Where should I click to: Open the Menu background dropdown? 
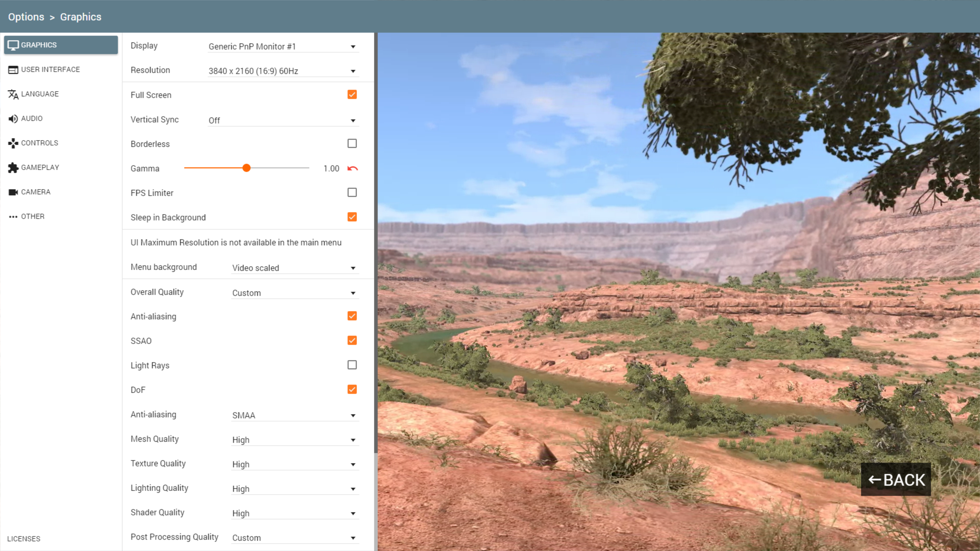[295, 268]
